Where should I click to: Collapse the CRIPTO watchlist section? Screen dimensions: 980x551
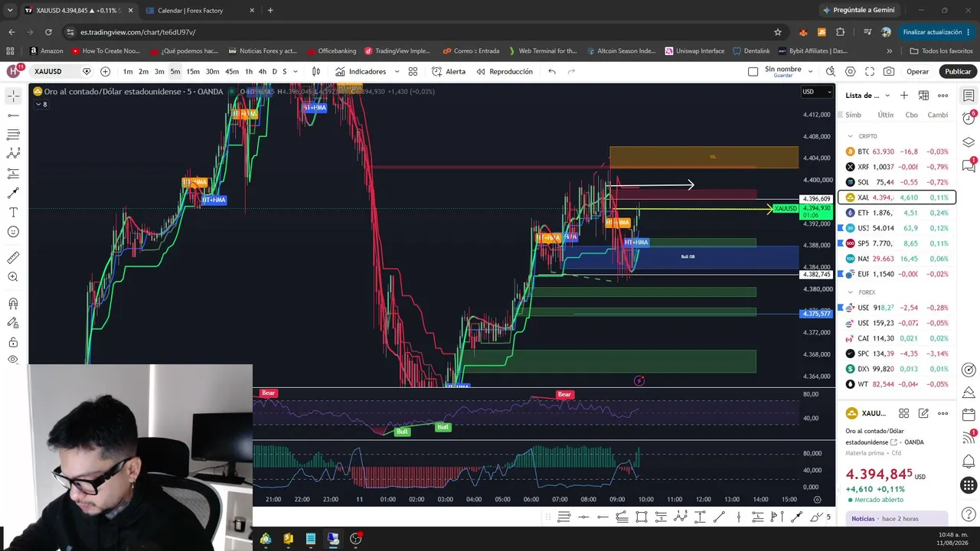[x=850, y=136]
